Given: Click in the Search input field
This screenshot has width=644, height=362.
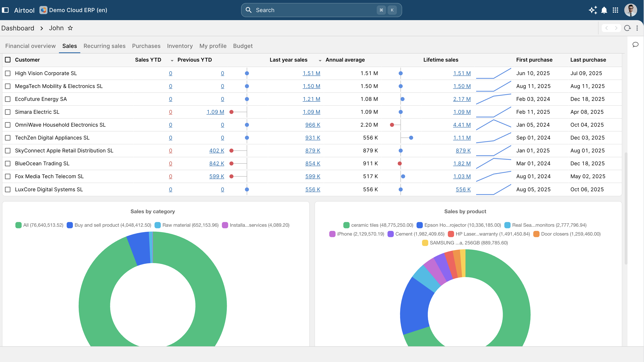Looking at the screenshot, I should 321,10.
